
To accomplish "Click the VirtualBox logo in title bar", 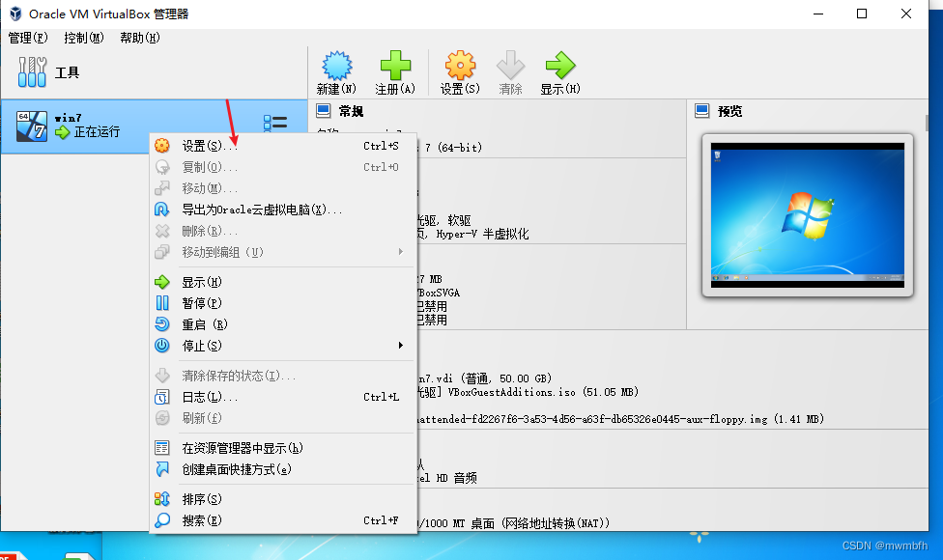I will [x=15, y=14].
